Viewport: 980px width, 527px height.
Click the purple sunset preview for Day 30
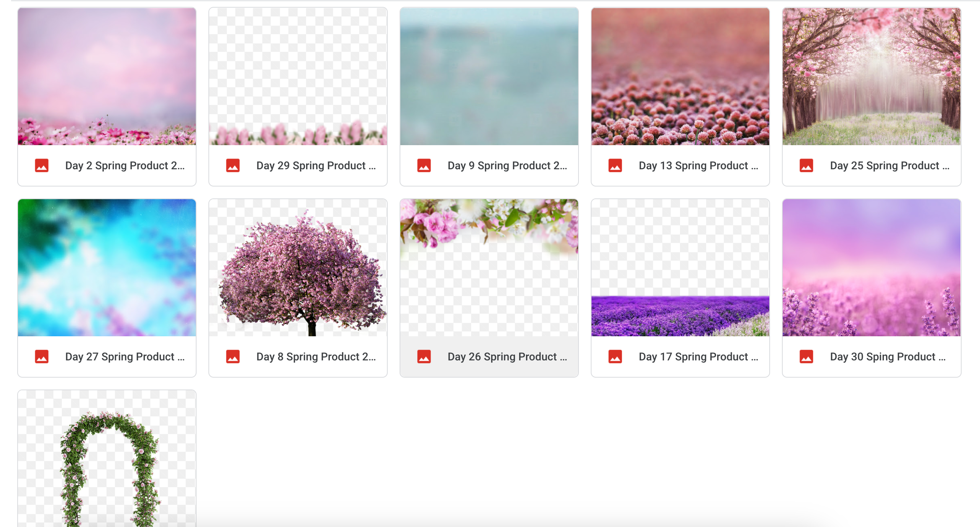(872, 267)
